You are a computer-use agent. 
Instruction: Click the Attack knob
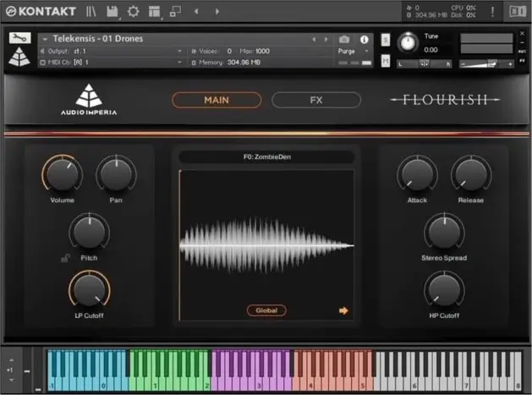coord(417,174)
